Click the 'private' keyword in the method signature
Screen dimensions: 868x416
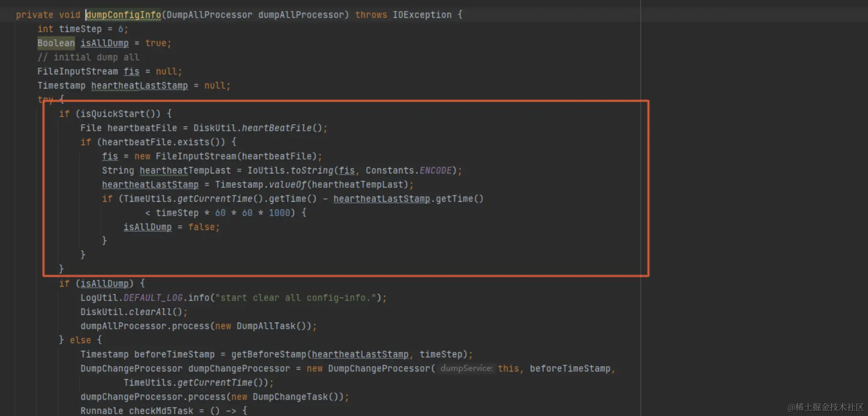point(34,15)
